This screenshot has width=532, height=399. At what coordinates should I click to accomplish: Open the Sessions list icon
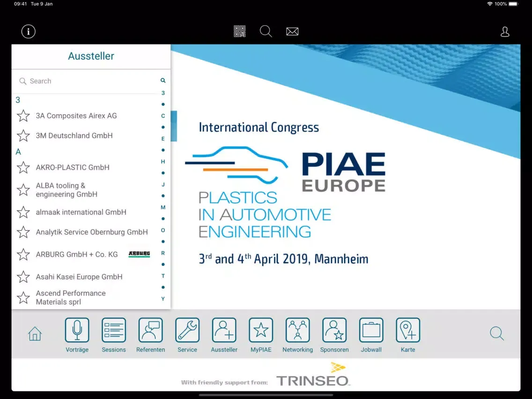(x=114, y=330)
